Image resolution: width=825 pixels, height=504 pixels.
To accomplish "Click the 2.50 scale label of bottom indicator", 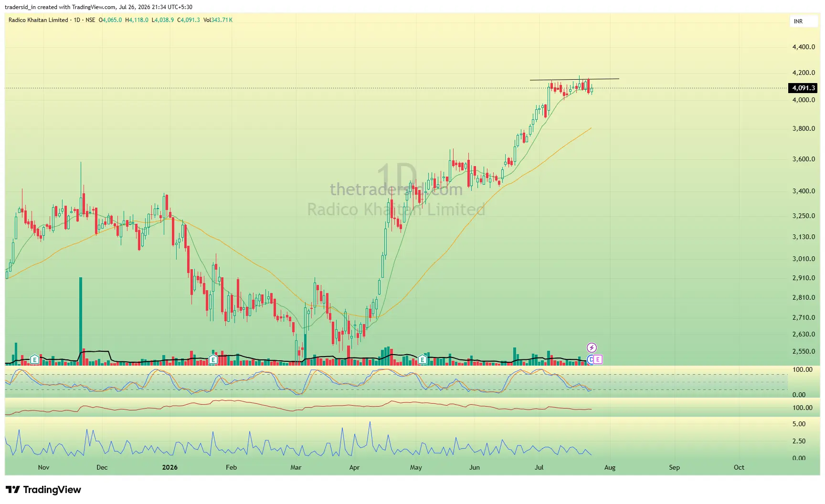I will [x=799, y=441].
